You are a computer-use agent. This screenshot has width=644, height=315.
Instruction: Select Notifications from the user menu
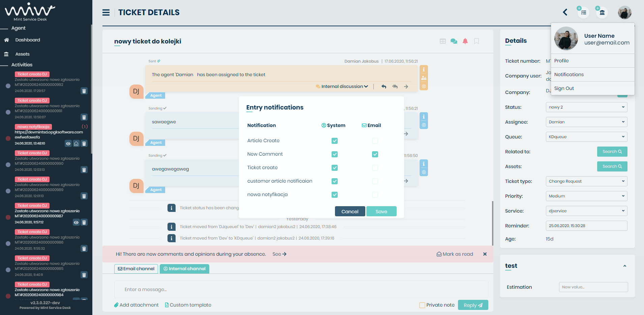[x=569, y=74]
